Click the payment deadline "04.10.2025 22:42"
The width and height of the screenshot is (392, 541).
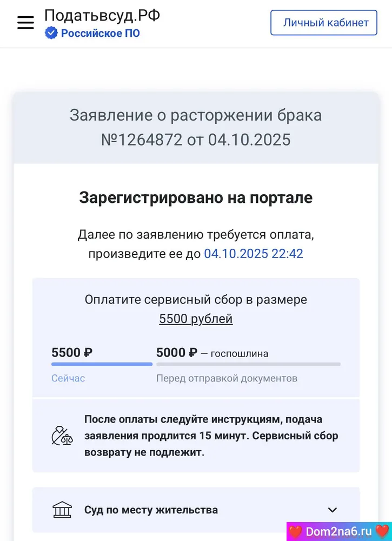(x=253, y=253)
